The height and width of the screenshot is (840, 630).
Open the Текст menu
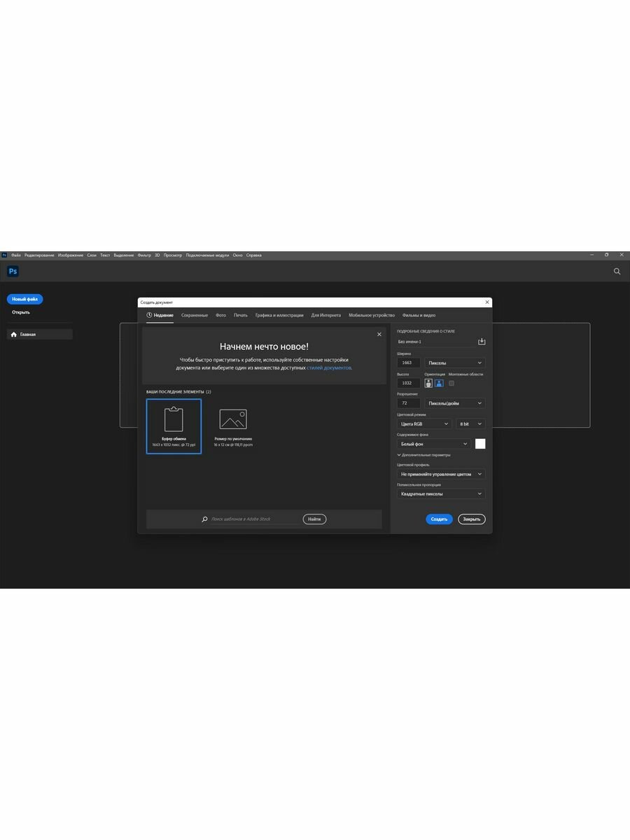(105, 255)
